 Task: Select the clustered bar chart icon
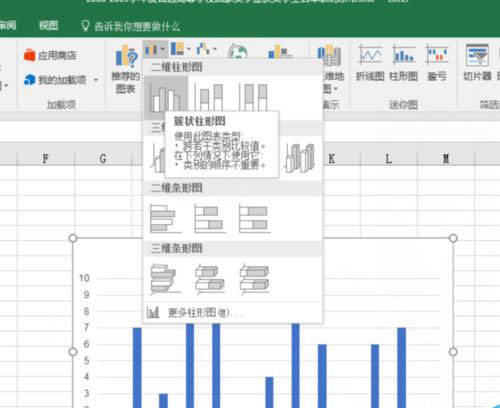click(166, 218)
